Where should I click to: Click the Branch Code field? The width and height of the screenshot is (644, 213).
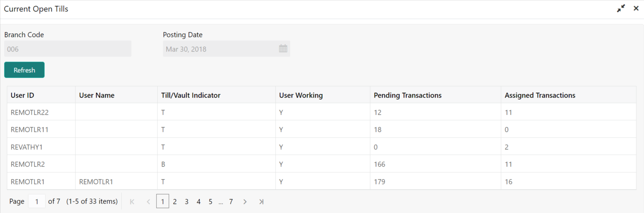click(x=68, y=49)
